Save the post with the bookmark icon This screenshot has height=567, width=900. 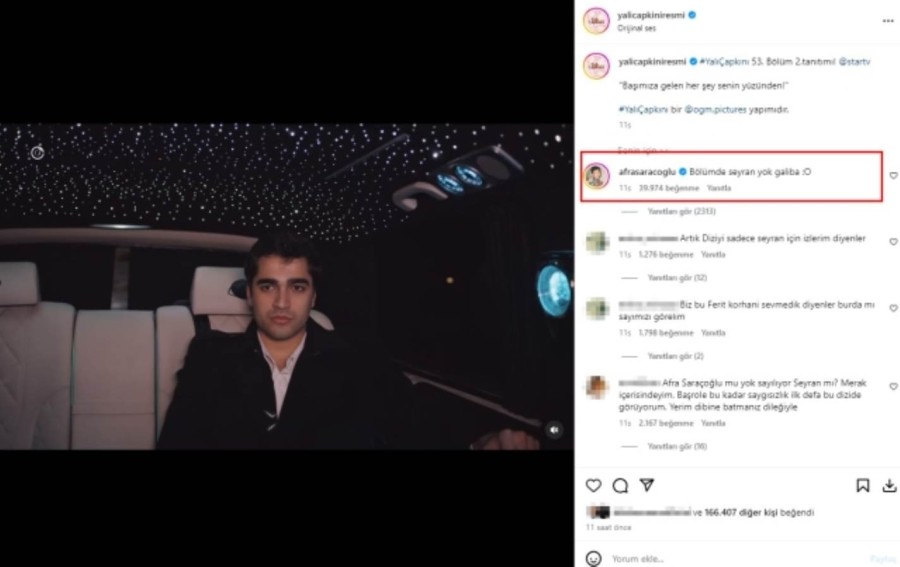(x=862, y=486)
